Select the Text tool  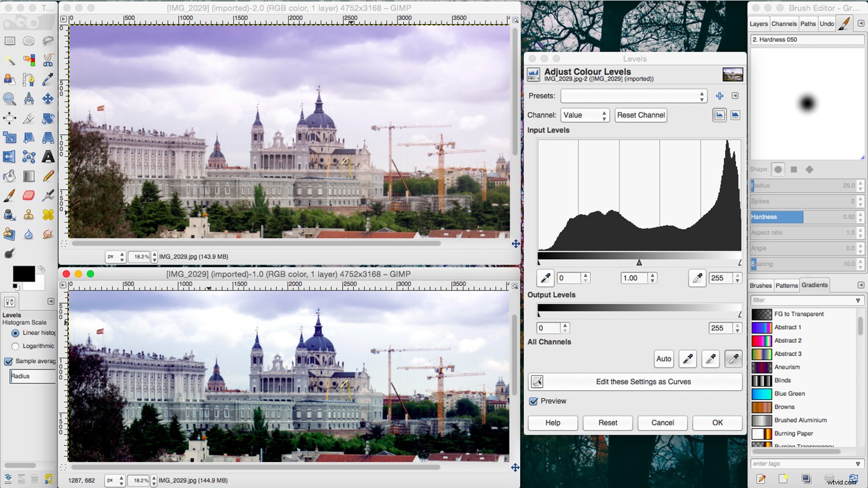point(47,156)
